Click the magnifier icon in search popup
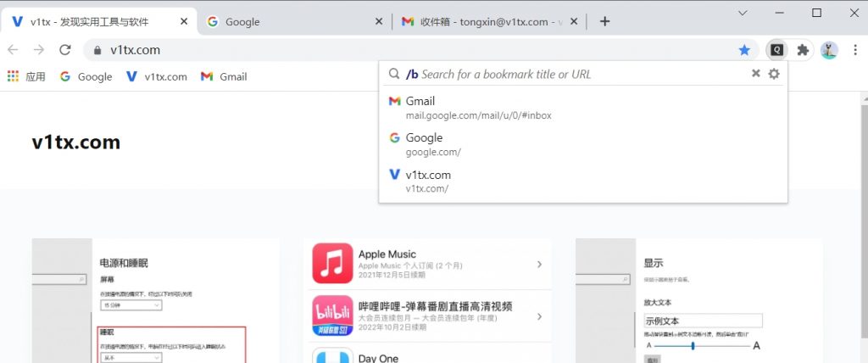 (393, 74)
